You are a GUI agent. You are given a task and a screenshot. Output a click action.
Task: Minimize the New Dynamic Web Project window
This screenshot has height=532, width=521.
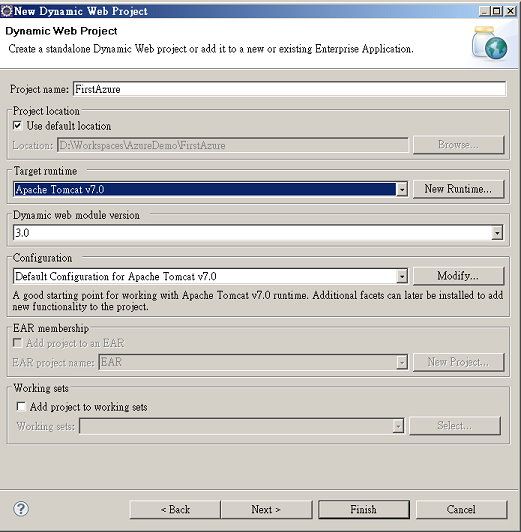tap(485, 11)
